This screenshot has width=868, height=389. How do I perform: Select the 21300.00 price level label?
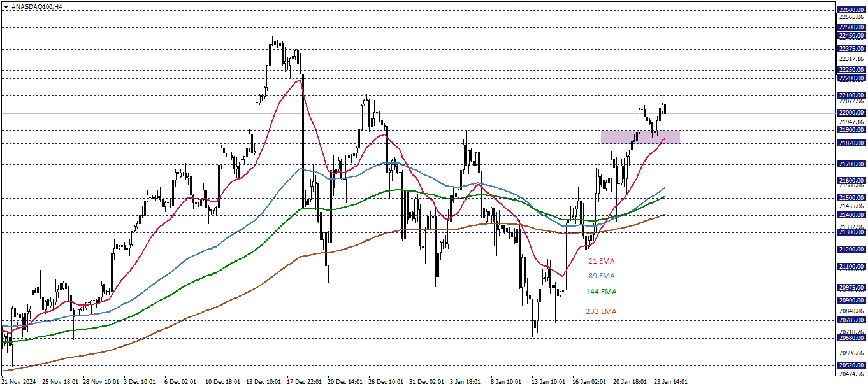(851, 232)
